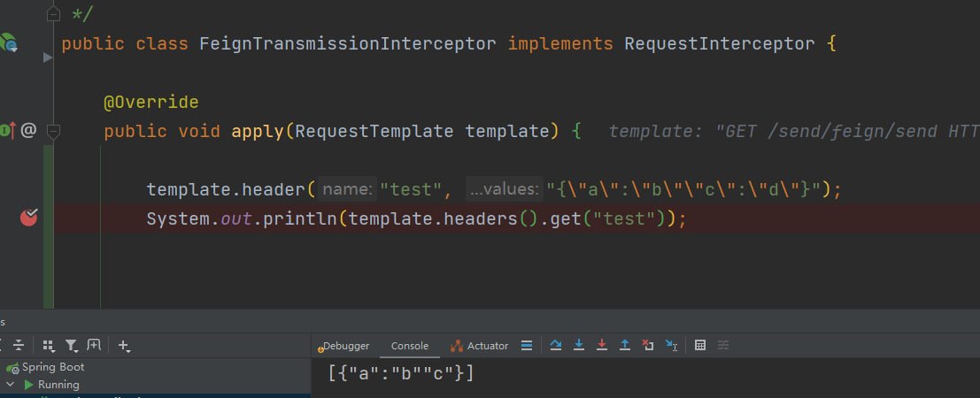Select the Console tab

410,346
